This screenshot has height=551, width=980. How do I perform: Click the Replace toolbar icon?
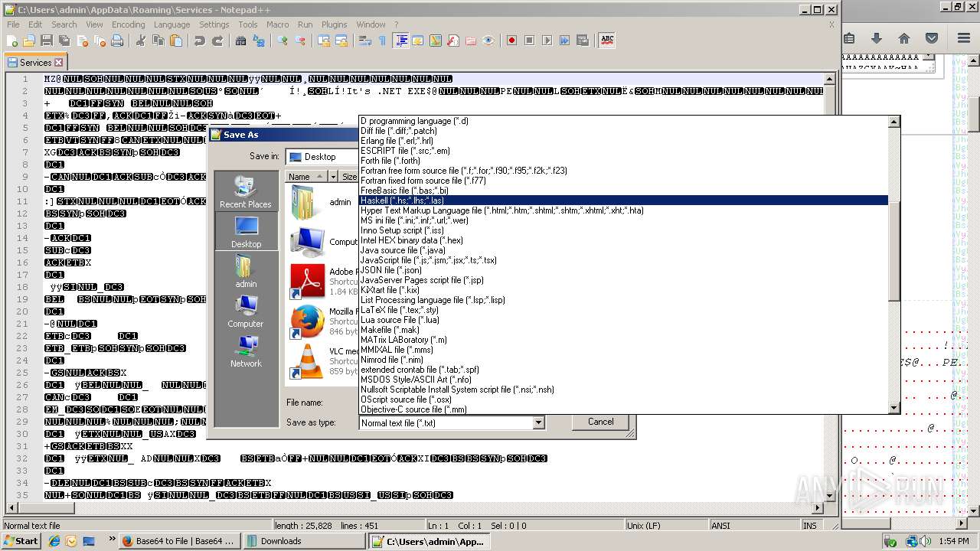[x=259, y=41]
